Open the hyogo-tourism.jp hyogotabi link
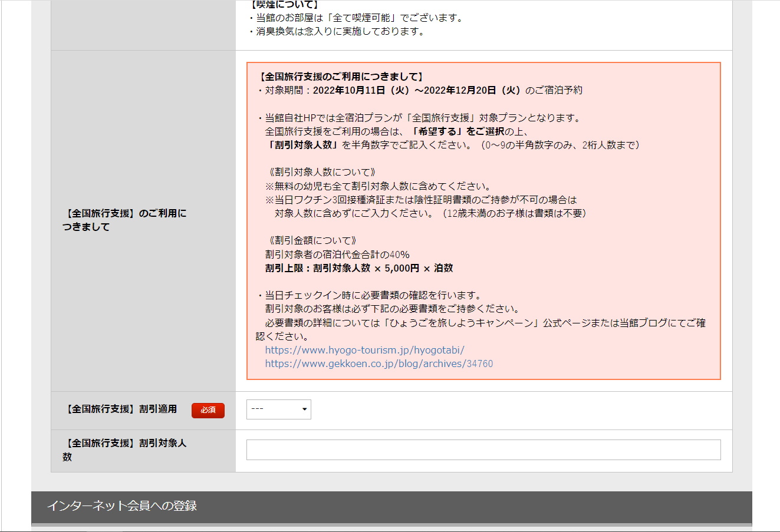This screenshot has width=780, height=532. coord(364,350)
